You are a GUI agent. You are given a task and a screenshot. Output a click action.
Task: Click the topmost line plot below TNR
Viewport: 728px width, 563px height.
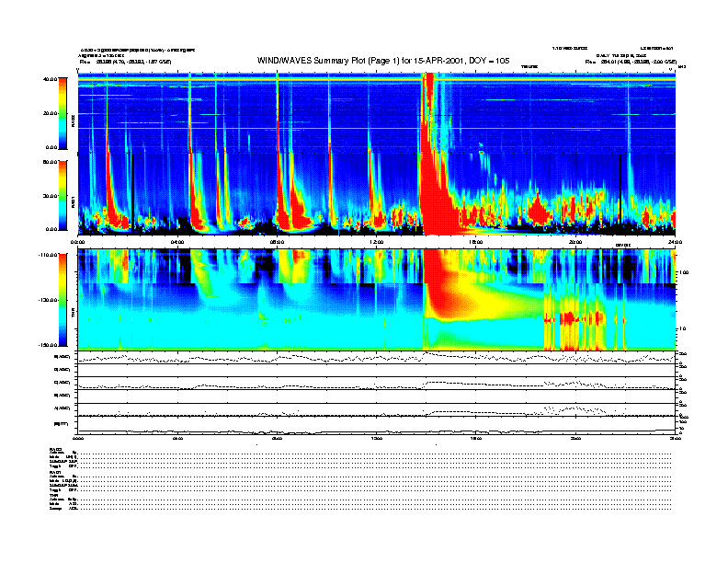pos(377,358)
